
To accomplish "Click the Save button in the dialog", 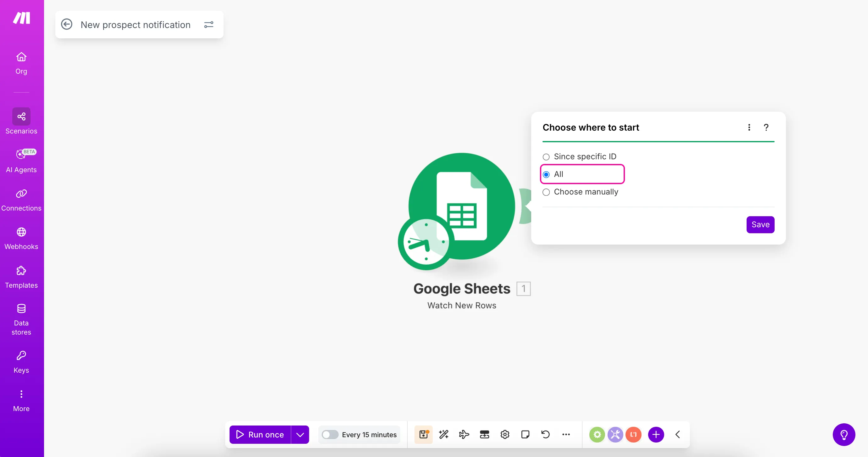I will (760, 225).
